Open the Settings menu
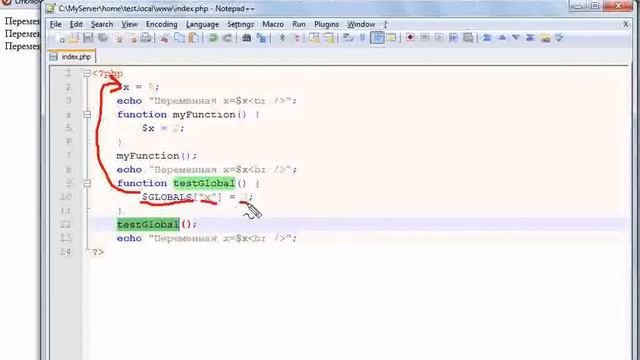This screenshot has height=360, width=640. 240,24
